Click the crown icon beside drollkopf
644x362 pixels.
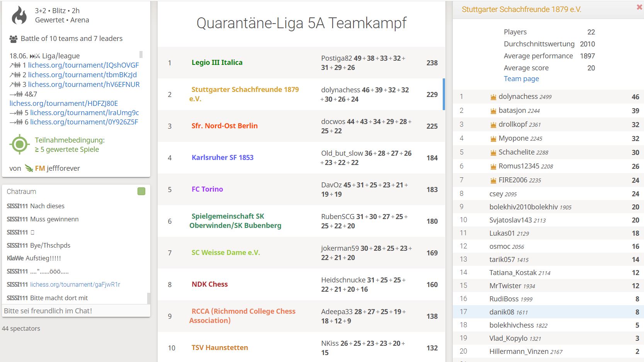[493, 125]
